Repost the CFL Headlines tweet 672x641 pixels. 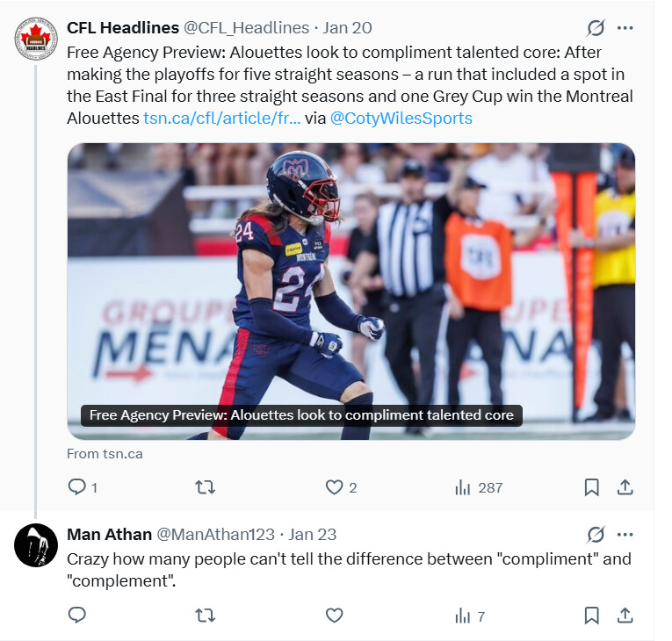pyautogui.click(x=205, y=486)
